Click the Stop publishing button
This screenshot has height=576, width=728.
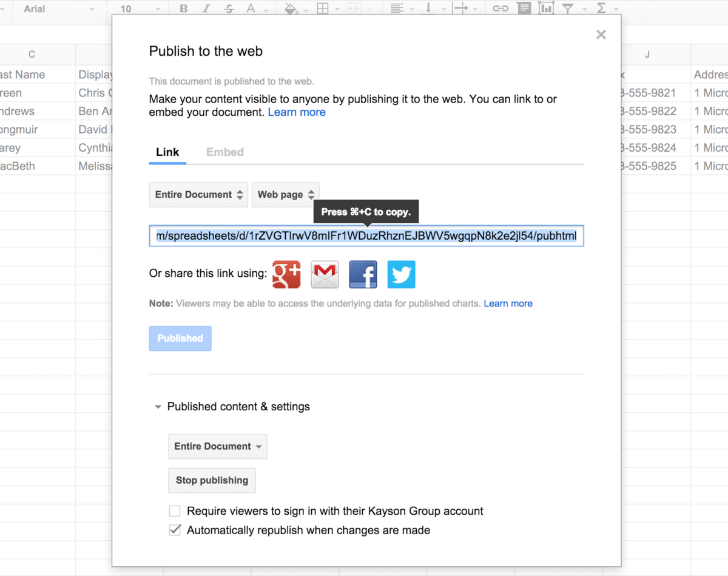[x=212, y=480]
